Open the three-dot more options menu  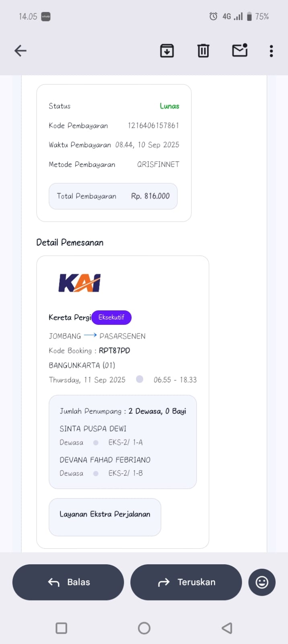pyautogui.click(x=272, y=51)
